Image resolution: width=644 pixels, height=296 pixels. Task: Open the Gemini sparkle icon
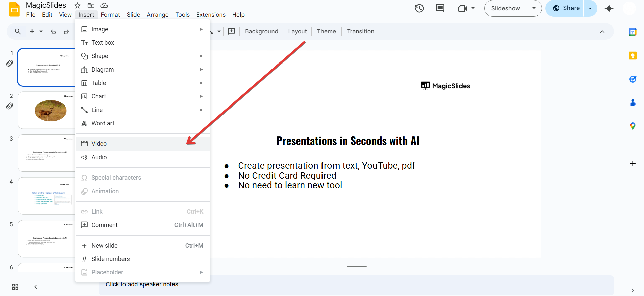[609, 8]
